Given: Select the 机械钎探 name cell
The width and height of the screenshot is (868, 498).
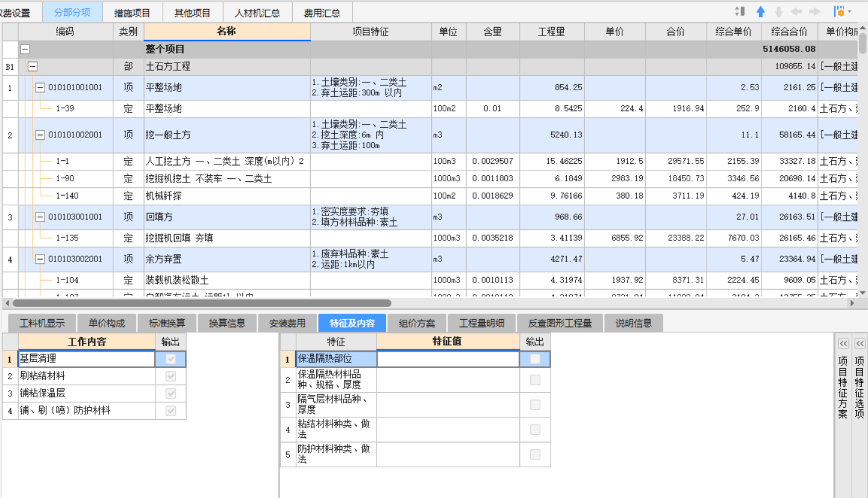Looking at the screenshot, I should tap(227, 196).
